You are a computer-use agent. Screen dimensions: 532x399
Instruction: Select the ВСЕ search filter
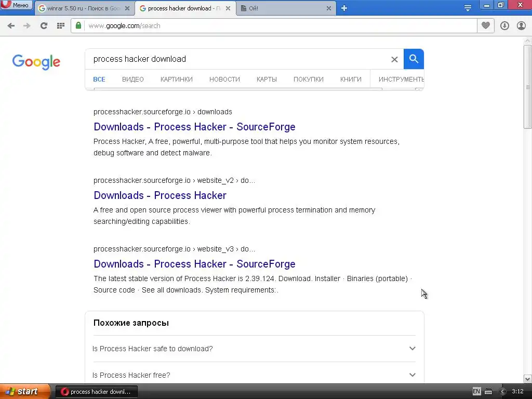tap(99, 79)
